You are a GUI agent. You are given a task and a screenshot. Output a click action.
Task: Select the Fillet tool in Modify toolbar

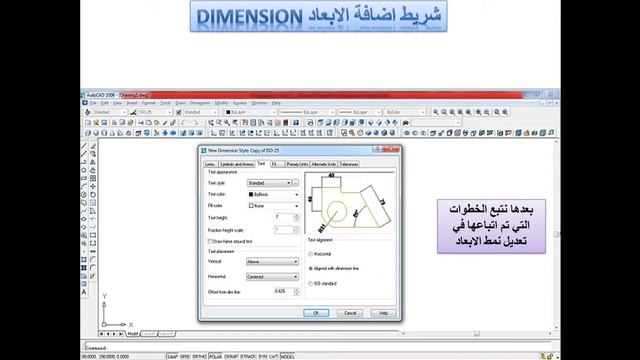tap(93, 268)
